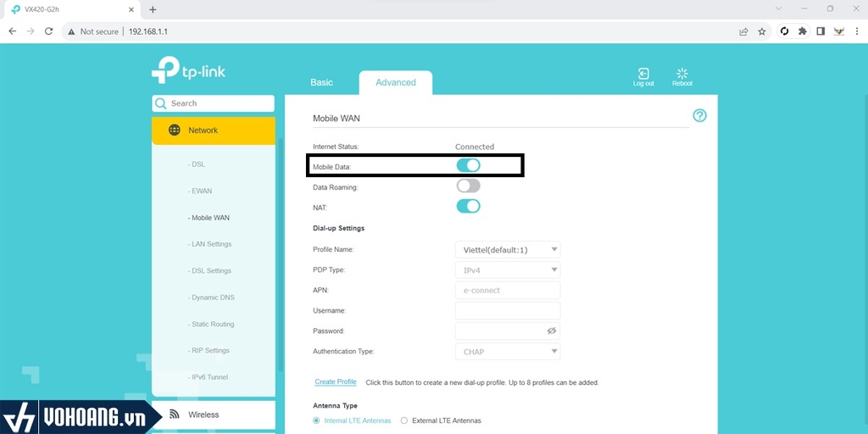Disable the NAT switch
Screen dimensions: 868x434
(x=468, y=207)
